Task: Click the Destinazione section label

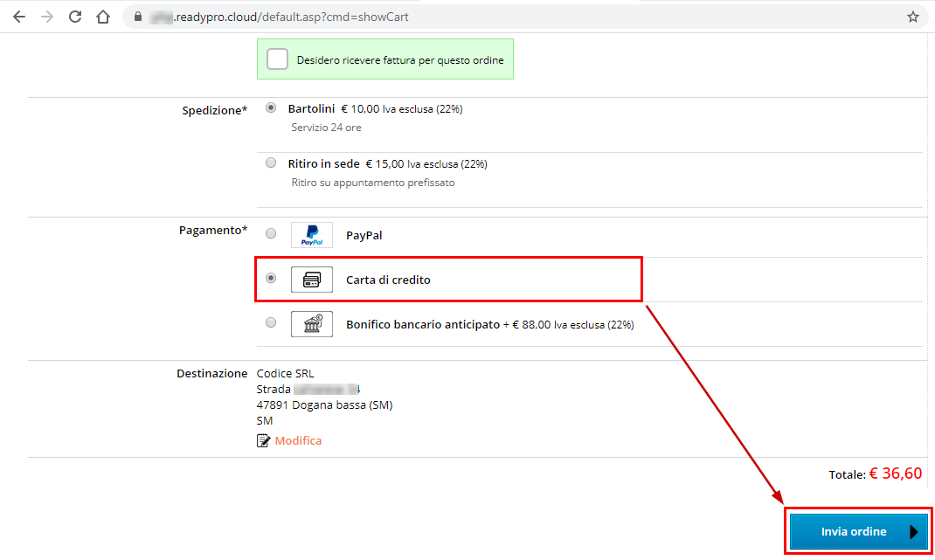Action: [x=211, y=373]
